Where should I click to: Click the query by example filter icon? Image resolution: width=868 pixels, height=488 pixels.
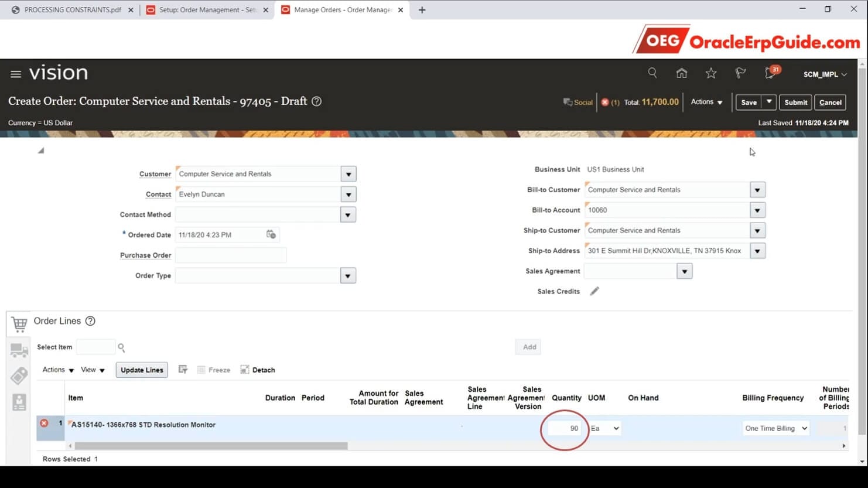click(x=183, y=370)
